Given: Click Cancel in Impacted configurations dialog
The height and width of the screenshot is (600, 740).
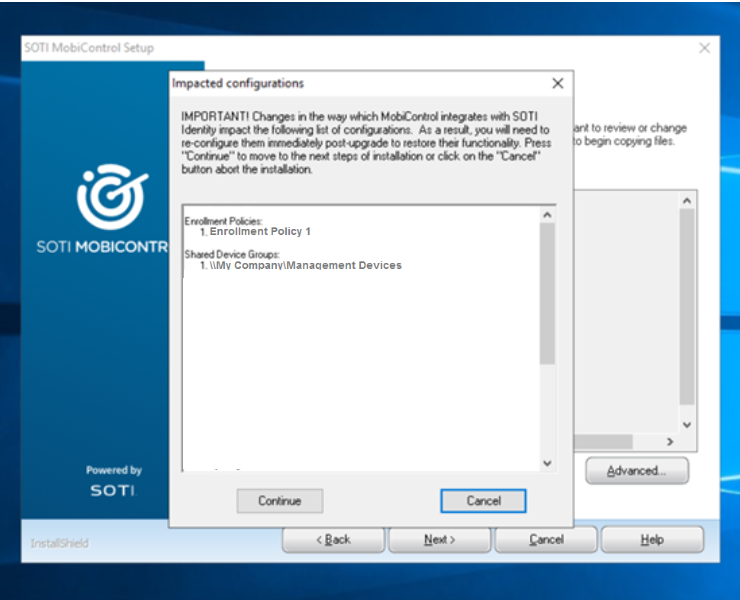Looking at the screenshot, I should pos(482,501).
